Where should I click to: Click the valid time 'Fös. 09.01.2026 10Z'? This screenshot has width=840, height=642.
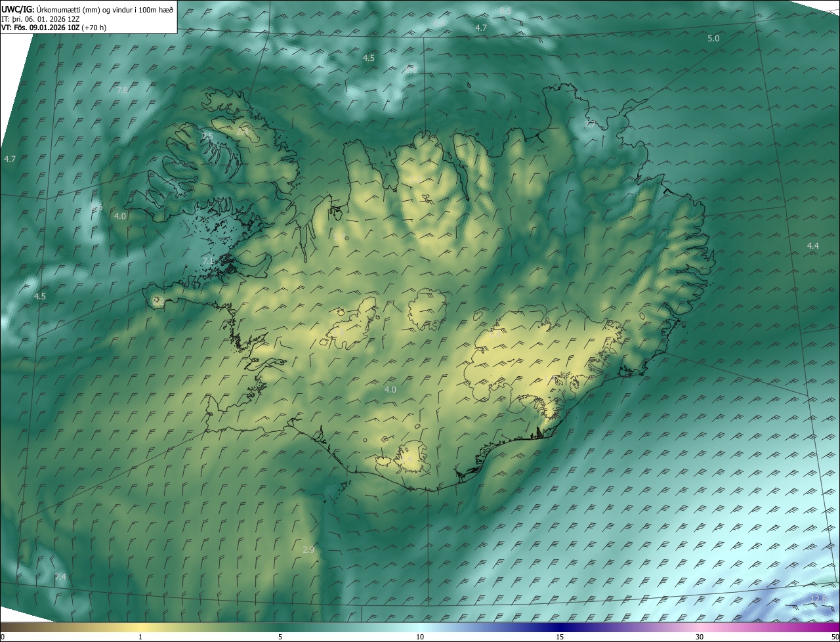[x=47, y=28]
